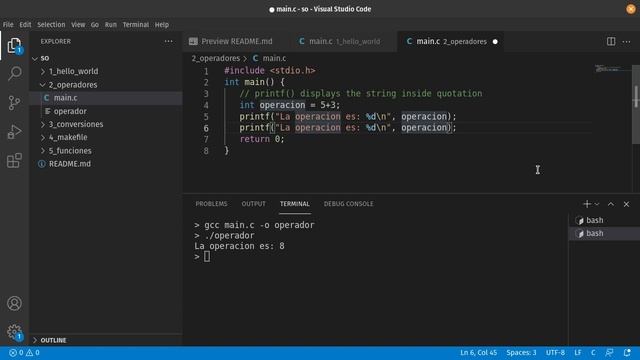
Task: Select the TERMINAL panel tab
Action: click(295, 204)
